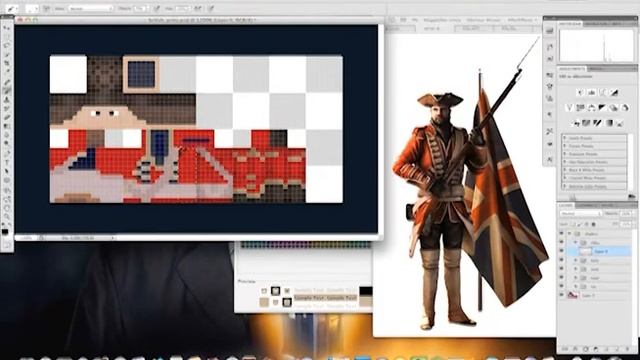
Task: Add a Selective Color adjustment
Action: point(620,123)
